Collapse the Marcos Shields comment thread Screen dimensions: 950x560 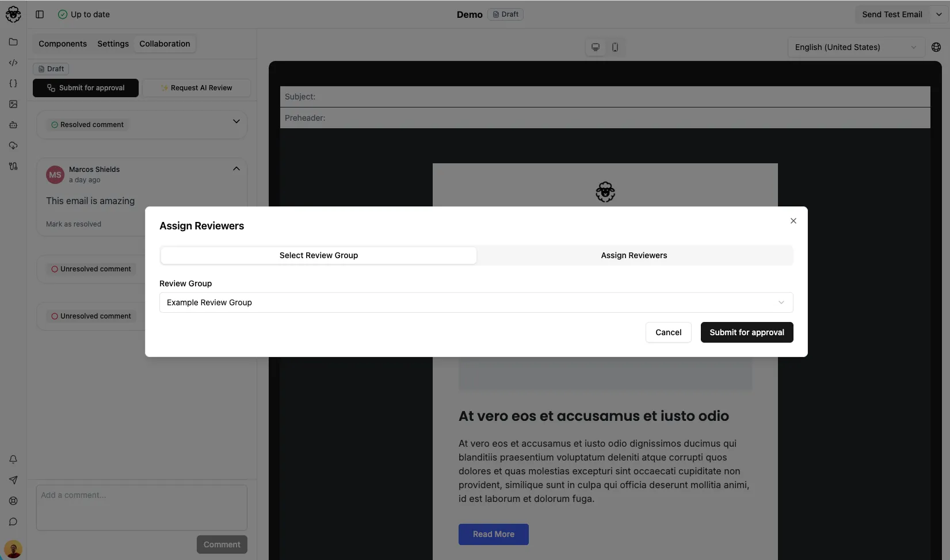[x=236, y=168]
